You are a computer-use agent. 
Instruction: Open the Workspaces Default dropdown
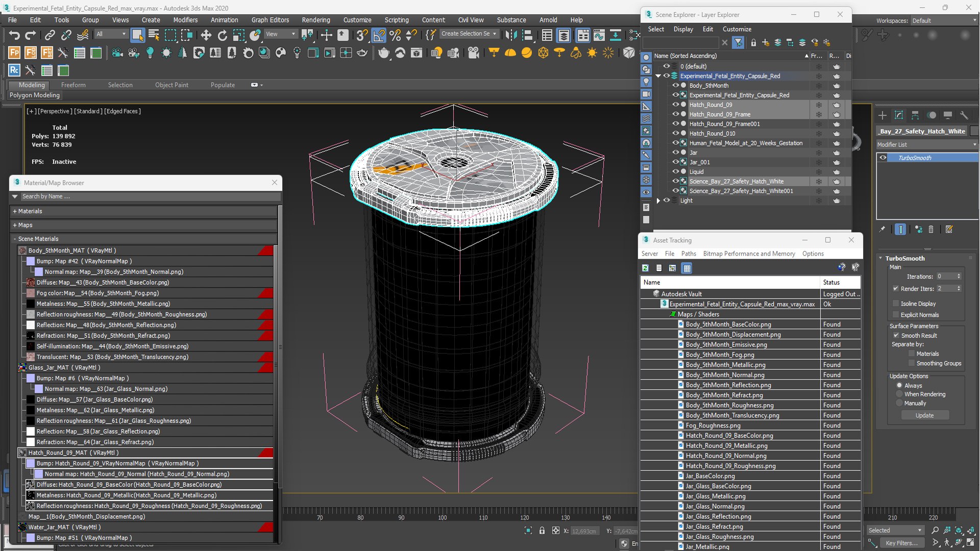coord(944,20)
